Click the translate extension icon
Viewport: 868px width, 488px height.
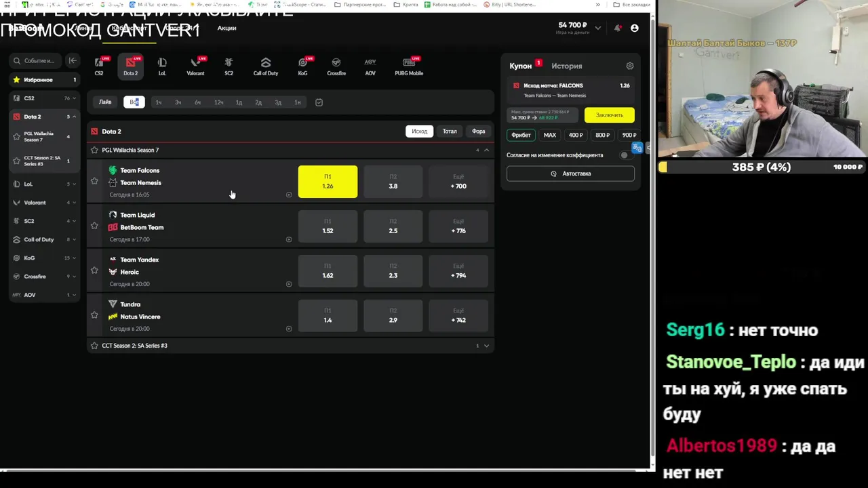[637, 148]
